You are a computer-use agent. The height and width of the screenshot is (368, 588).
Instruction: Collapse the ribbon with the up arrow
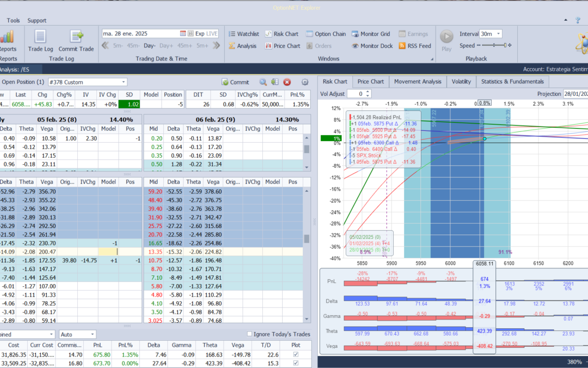pos(566,20)
